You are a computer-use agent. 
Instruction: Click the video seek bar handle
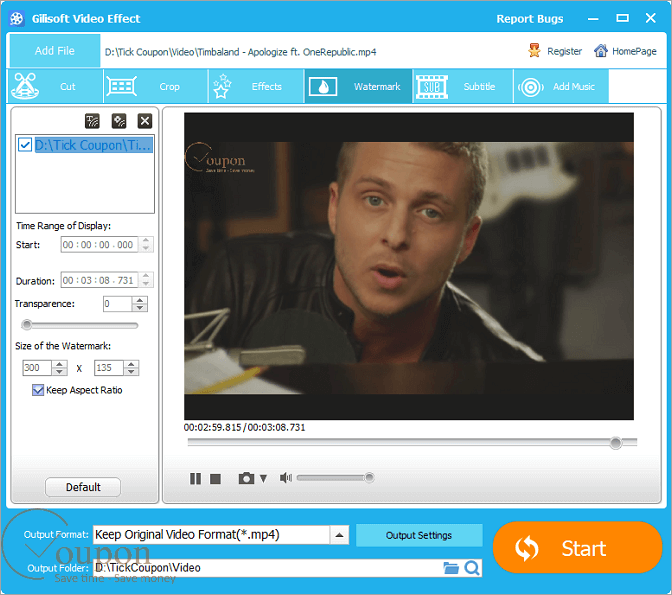coord(616,443)
